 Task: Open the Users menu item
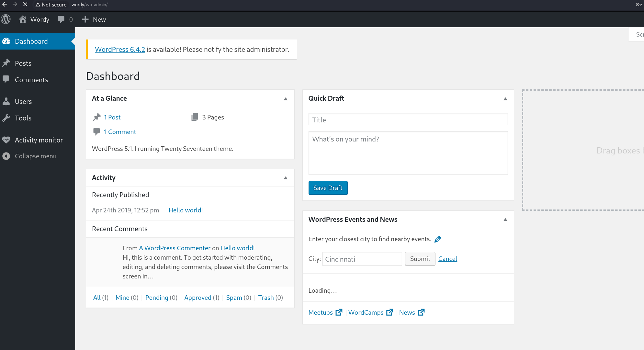[38, 101]
